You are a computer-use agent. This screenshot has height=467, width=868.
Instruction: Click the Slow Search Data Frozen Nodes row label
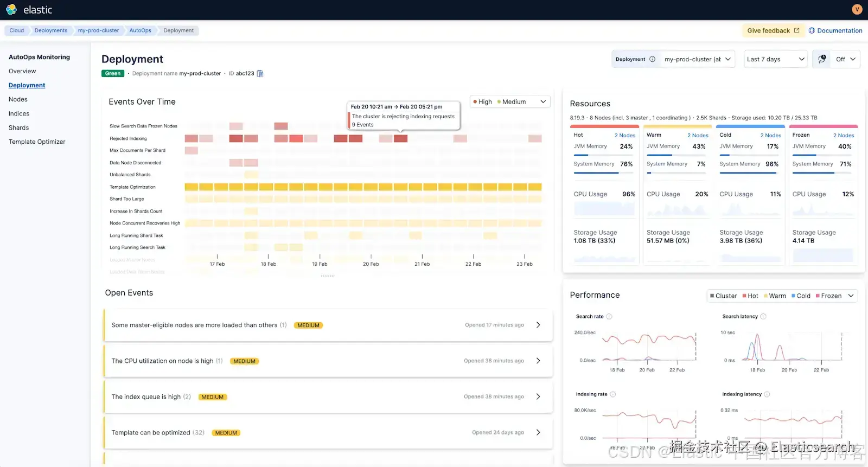click(143, 126)
